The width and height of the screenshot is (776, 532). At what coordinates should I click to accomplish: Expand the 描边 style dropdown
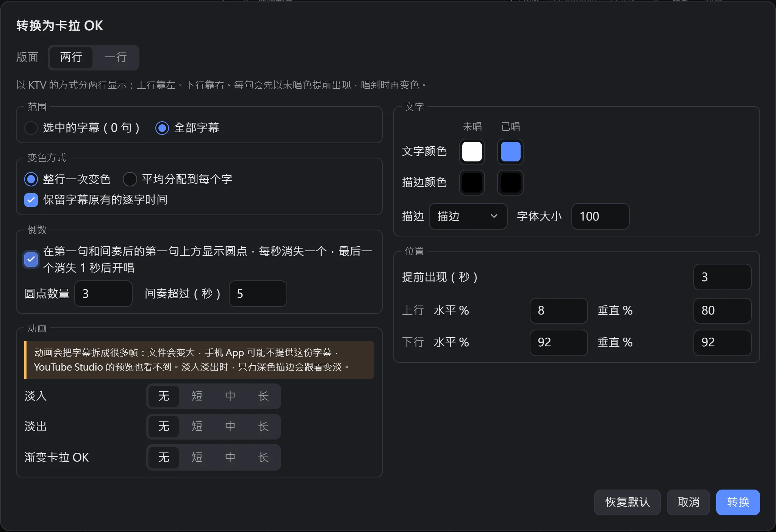[468, 216]
